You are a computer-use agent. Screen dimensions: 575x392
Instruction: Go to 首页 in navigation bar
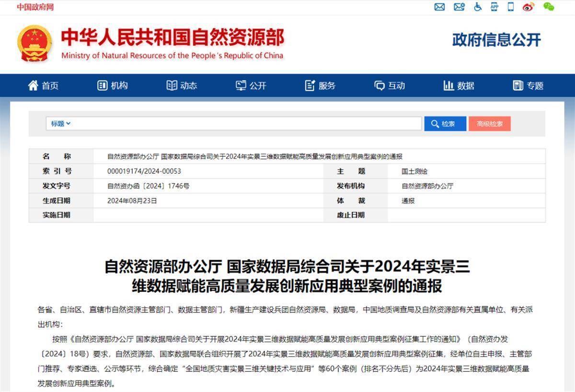[44, 86]
